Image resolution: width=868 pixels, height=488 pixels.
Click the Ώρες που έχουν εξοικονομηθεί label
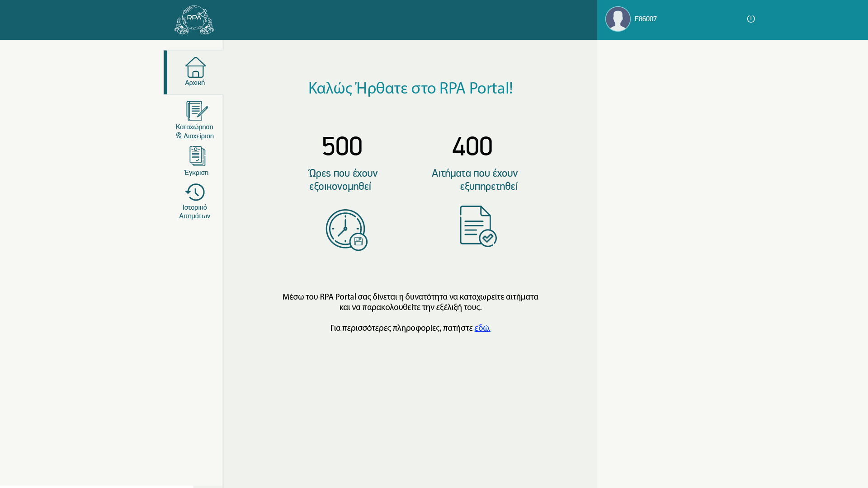click(x=342, y=180)
